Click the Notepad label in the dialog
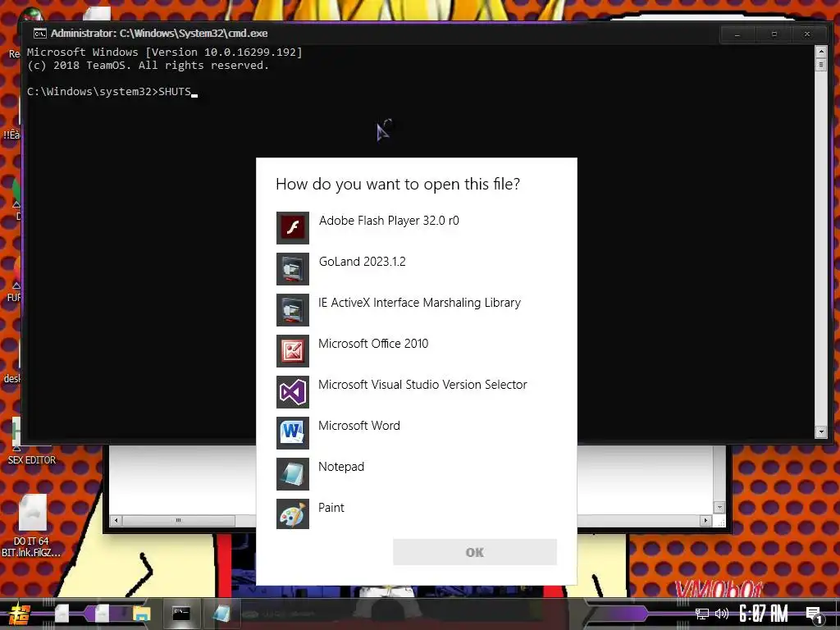The width and height of the screenshot is (840, 630). pyautogui.click(x=341, y=467)
